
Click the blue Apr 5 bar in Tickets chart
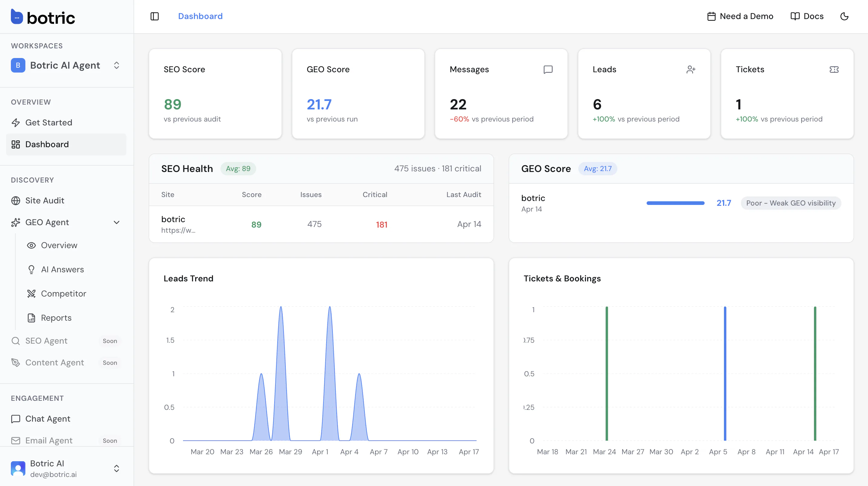click(x=725, y=373)
